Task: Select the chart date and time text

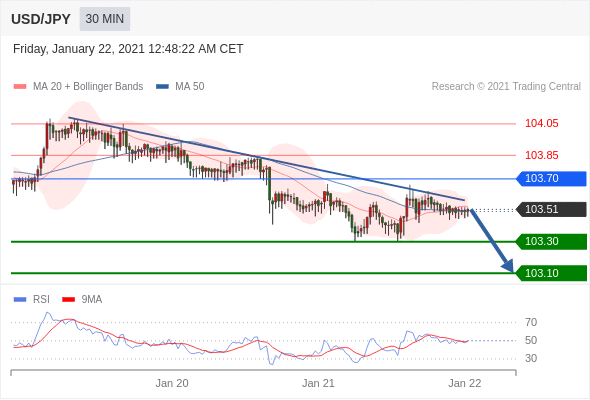Action: coord(128,49)
